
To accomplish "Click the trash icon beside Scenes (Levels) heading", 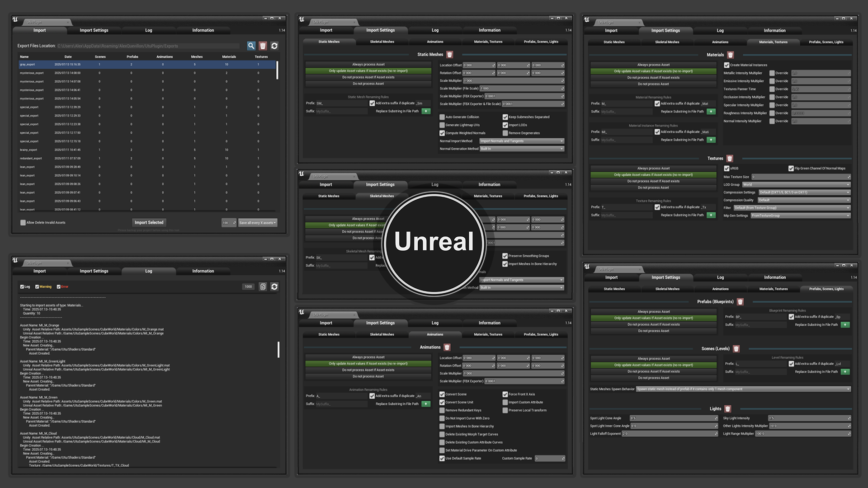I will click(x=736, y=348).
